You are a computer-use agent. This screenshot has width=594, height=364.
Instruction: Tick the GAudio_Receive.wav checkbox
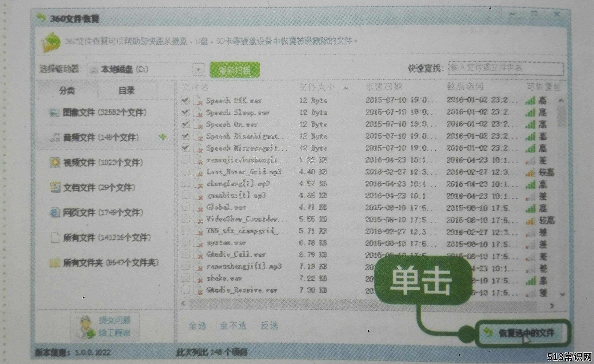pyautogui.click(x=185, y=290)
